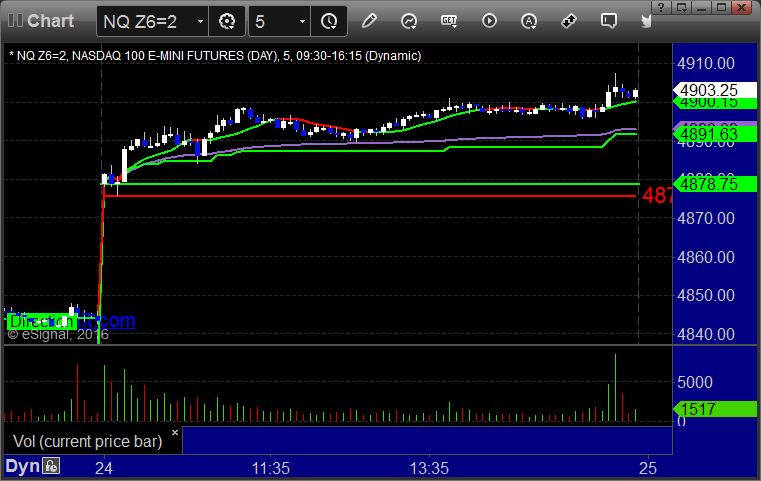Image resolution: width=761 pixels, height=481 pixels.
Task: Click the 4891.63 green price marker
Action: tap(714, 134)
